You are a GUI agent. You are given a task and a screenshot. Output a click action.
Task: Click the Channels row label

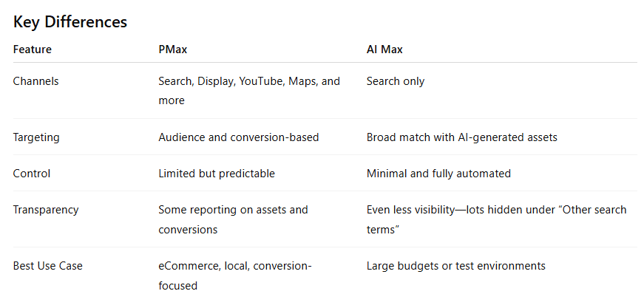coord(35,81)
